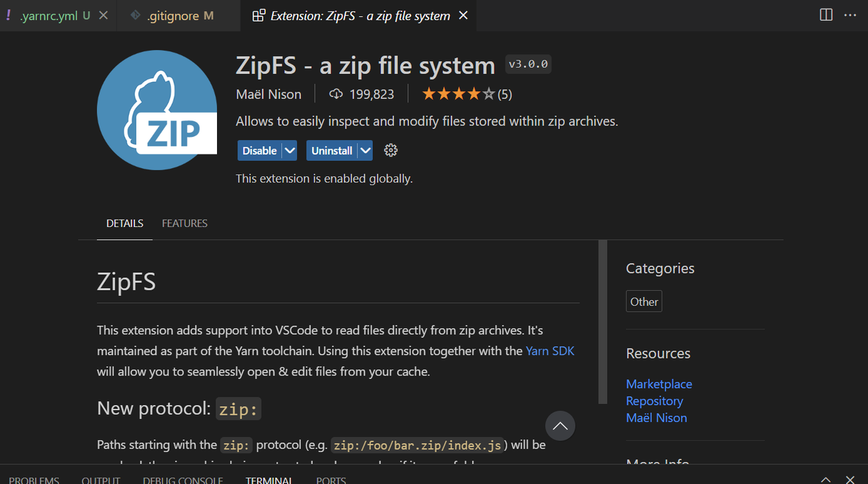This screenshot has height=484, width=868.
Task: Open the DEBUG CONSOLE panel tab
Action: tap(183, 479)
